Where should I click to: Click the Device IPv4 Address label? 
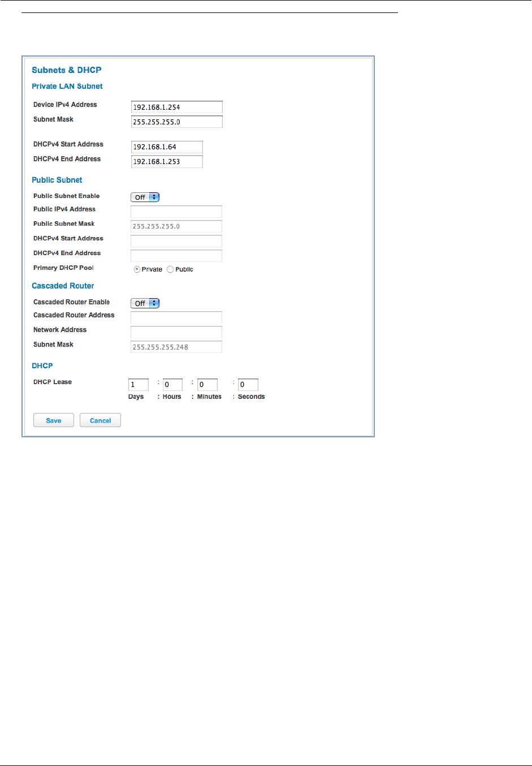click(x=65, y=105)
